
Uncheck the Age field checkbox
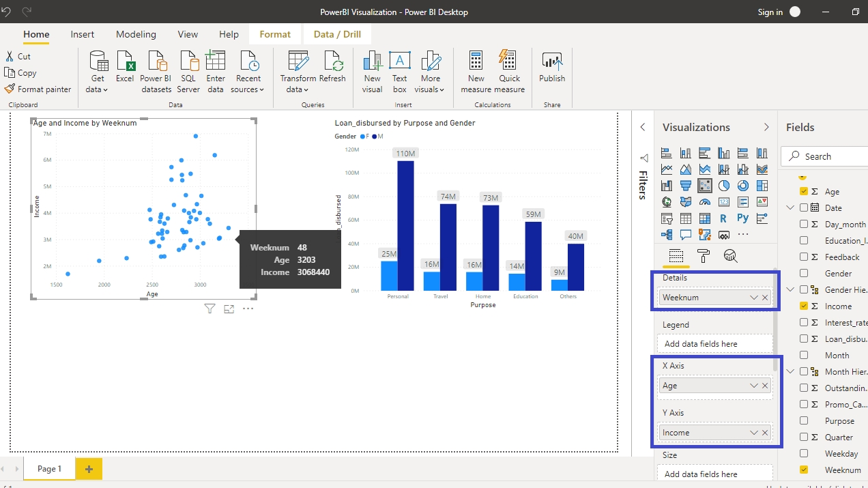click(x=804, y=192)
